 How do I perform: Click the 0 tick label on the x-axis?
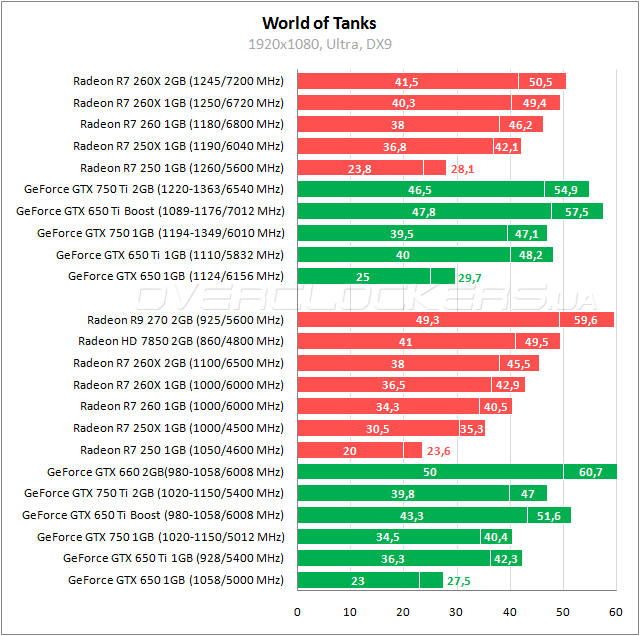pos(297,609)
